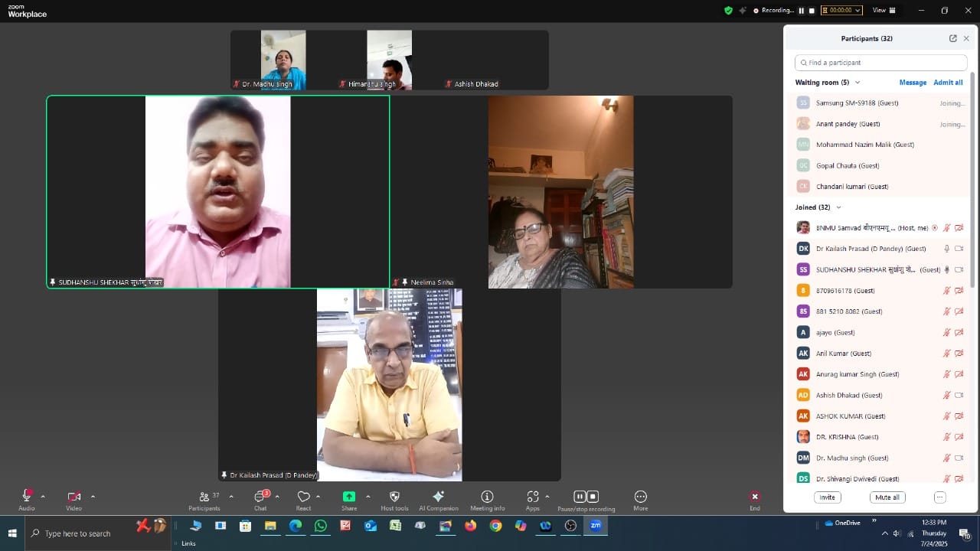Open the More options menu
This screenshot has width=980, height=551.
(641, 497)
